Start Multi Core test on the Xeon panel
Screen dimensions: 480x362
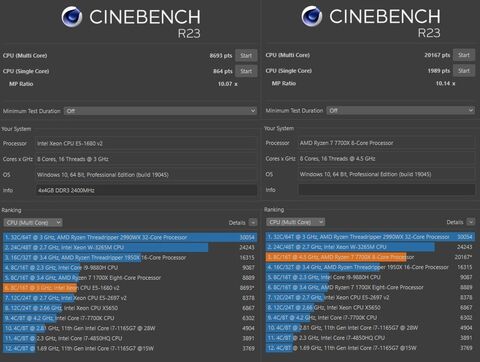[x=246, y=55]
